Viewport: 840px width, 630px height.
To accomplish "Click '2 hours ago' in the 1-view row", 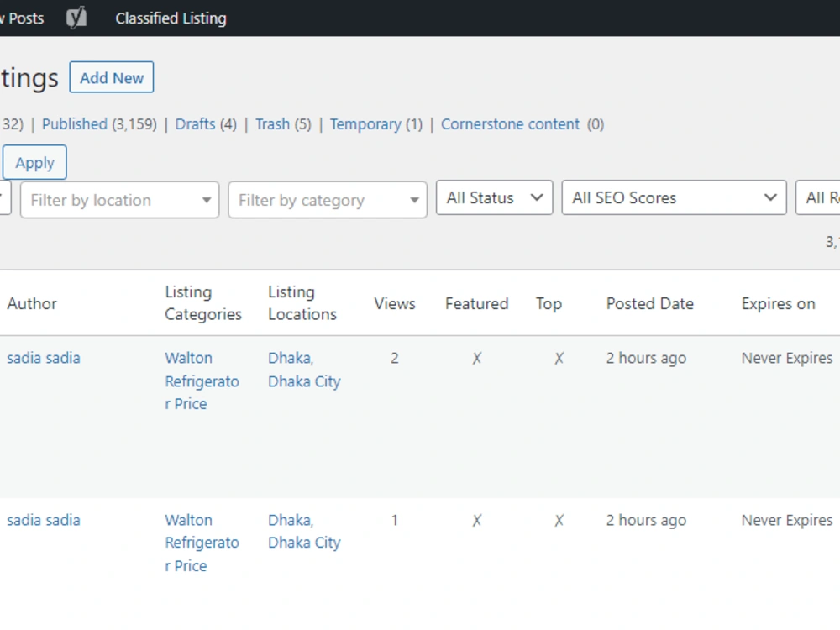I will pyautogui.click(x=646, y=520).
